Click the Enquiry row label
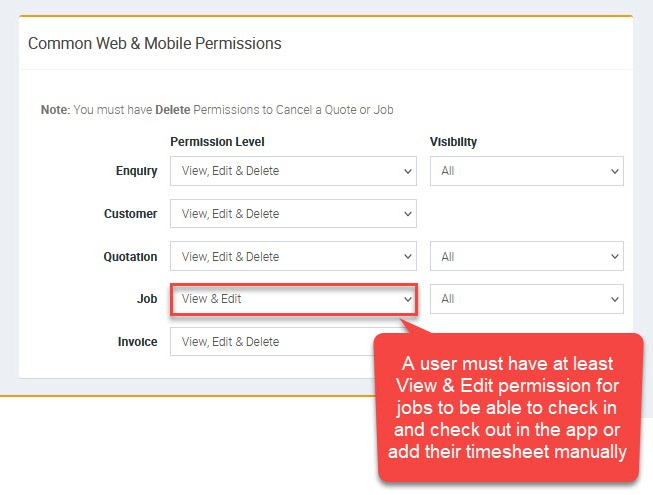 click(137, 171)
